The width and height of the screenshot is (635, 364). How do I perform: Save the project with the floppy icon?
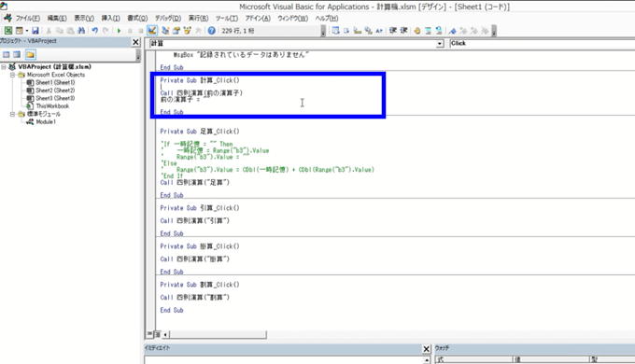(35, 31)
